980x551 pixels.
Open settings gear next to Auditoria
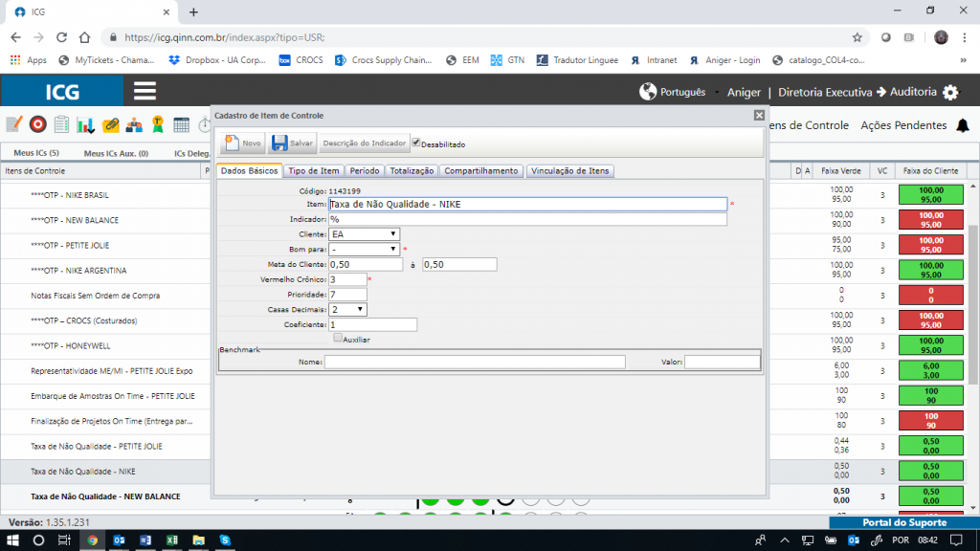[x=950, y=93]
